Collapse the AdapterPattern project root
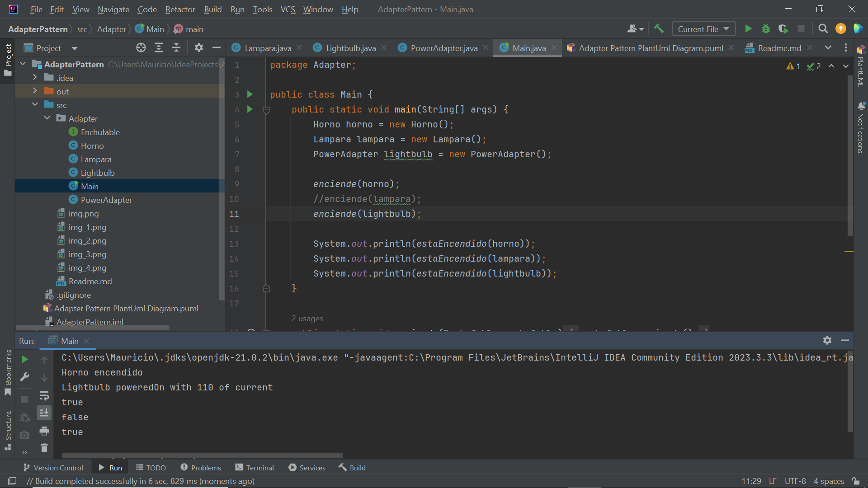Image resolution: width=868 pixels, height=488 pixels. point(23,64)
